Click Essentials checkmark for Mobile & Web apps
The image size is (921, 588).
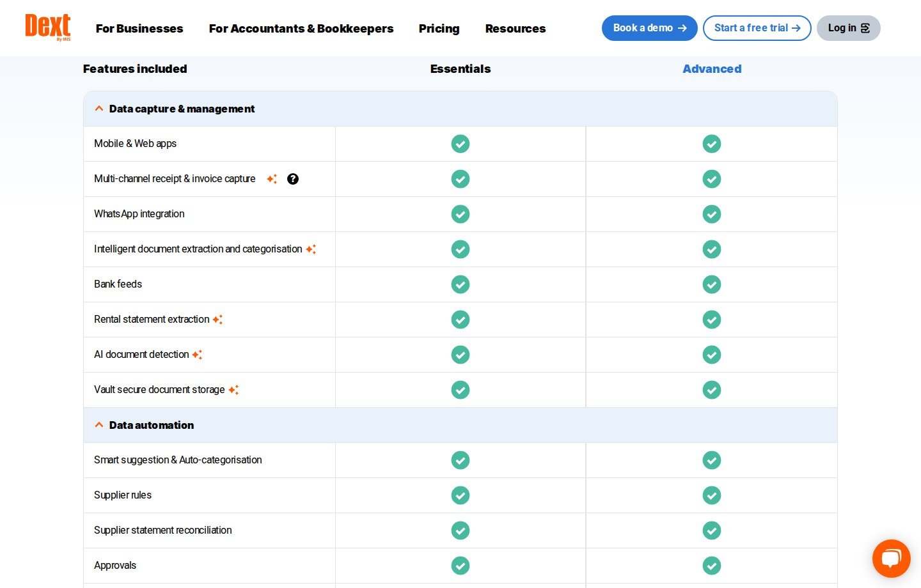pos(460,144)
